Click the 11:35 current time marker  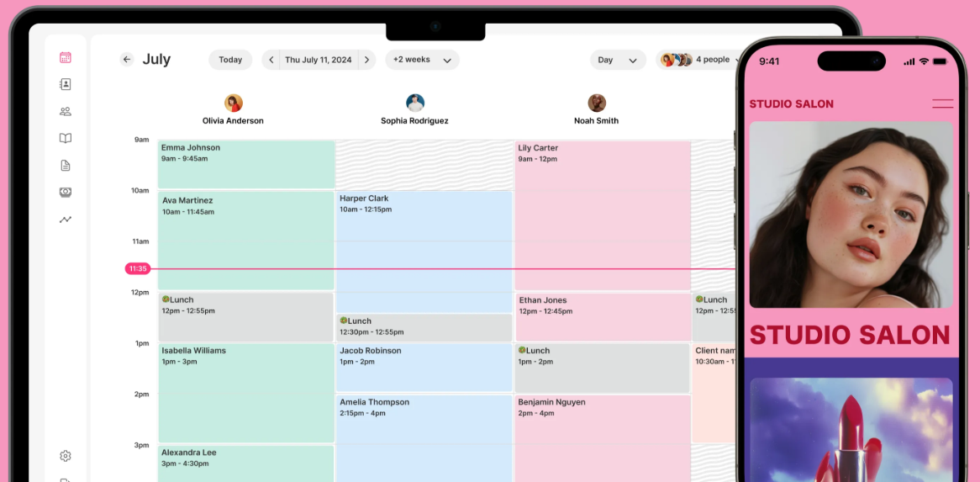tap(138, 269)
